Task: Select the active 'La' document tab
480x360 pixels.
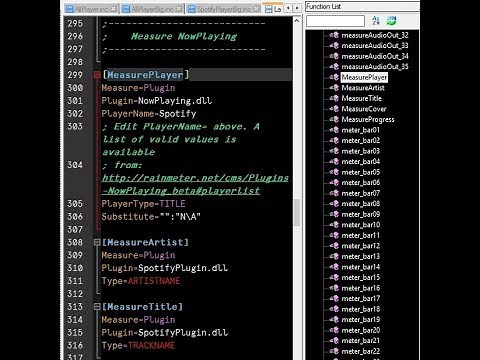Action: [x=273, y=9]
